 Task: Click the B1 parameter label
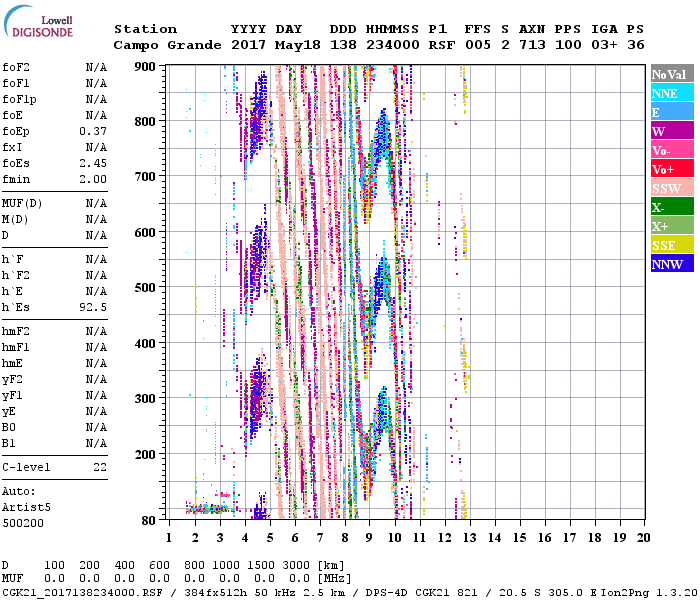coord(9,443)
